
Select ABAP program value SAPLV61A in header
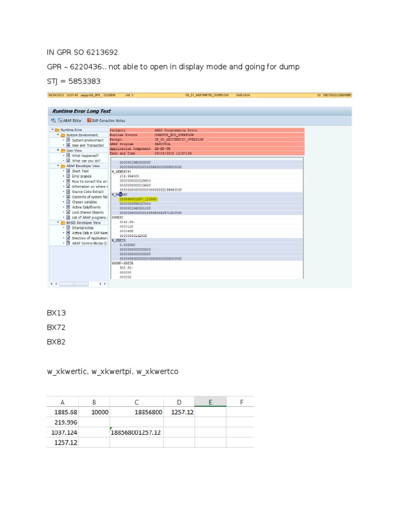coord(163,144)
